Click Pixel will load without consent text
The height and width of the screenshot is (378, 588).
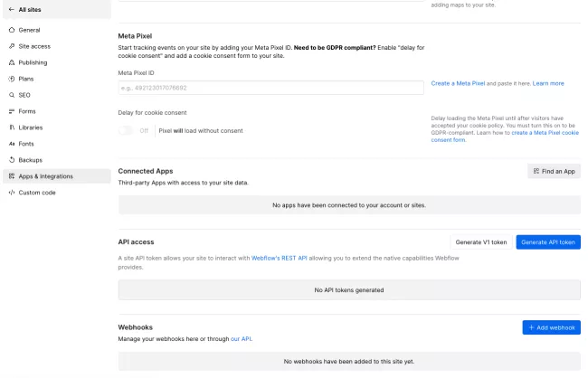click(x=201, y=130)
